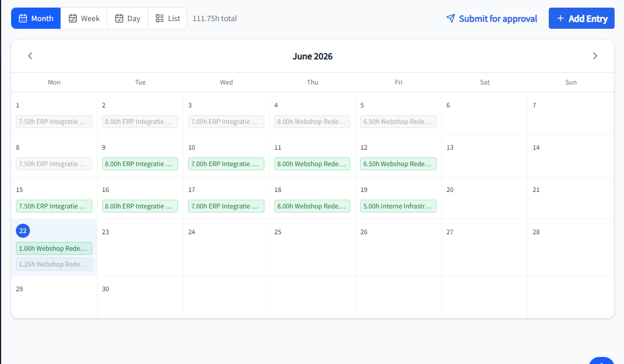The image size is (624, 364).
Task: Select highlighted day 22 circle
Action: pyautogui.click(x=23, y=231)
